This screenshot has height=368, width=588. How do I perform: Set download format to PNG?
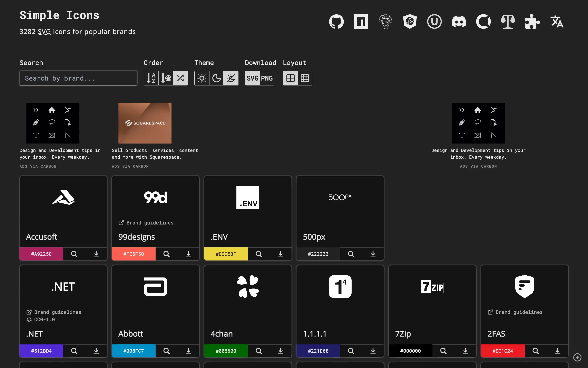tap(267, 78)
